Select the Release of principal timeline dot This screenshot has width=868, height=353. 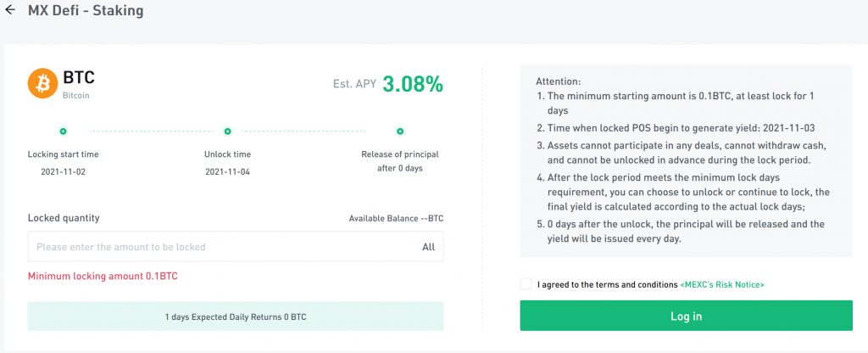click(x=400, y=132)
